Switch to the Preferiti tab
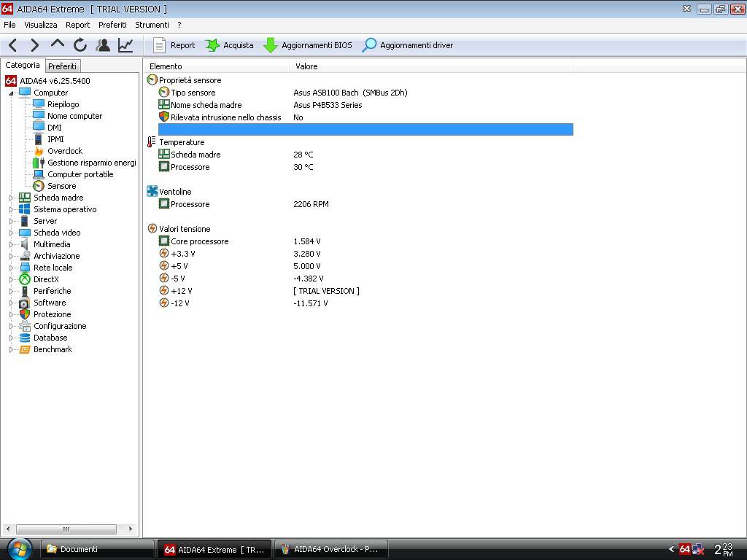This screenshot has width=747, height=560. tap(62, 66)
